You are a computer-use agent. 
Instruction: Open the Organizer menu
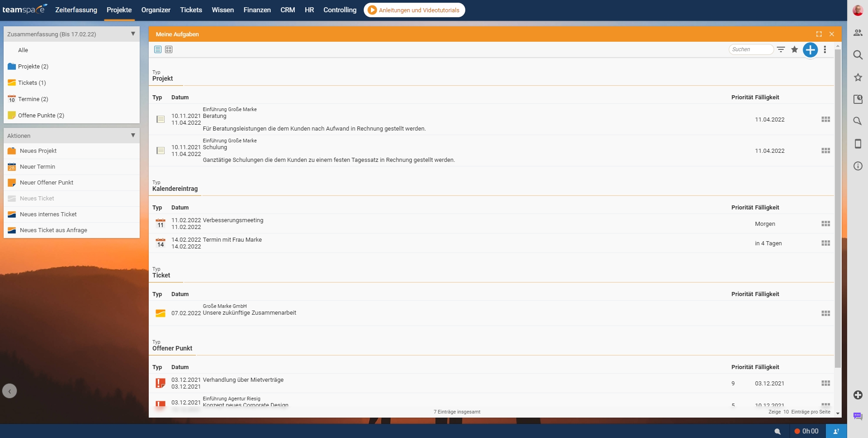pos(156,10)
